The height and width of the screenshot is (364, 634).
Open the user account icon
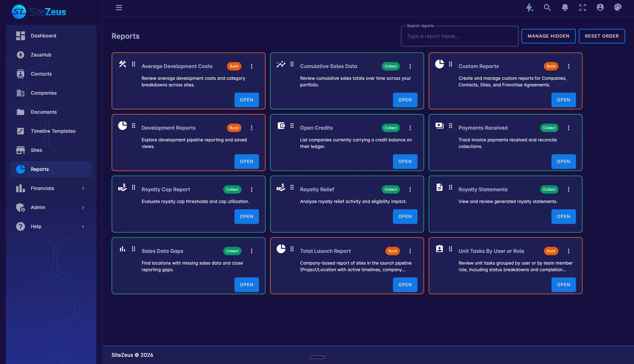600,7
